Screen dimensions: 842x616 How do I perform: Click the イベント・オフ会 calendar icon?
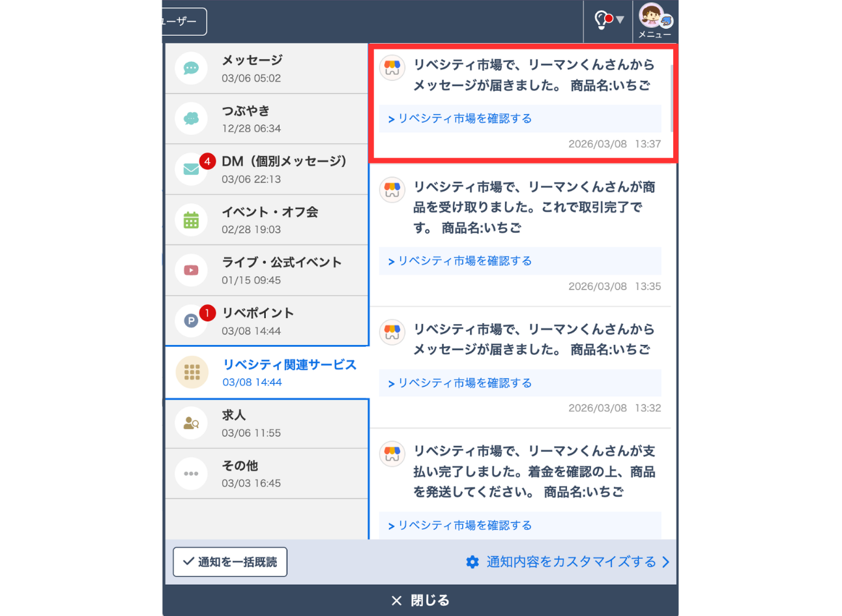[192, 220]
